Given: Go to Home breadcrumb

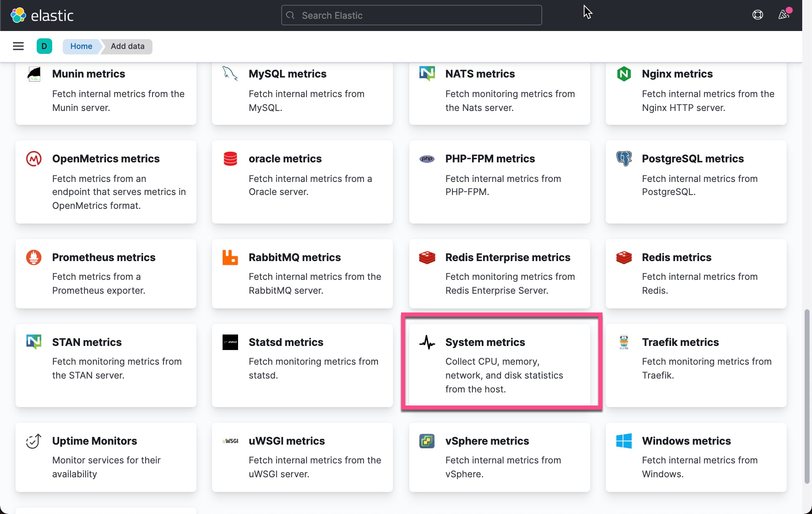Looking at the screenshot, I should click(81, 46).
